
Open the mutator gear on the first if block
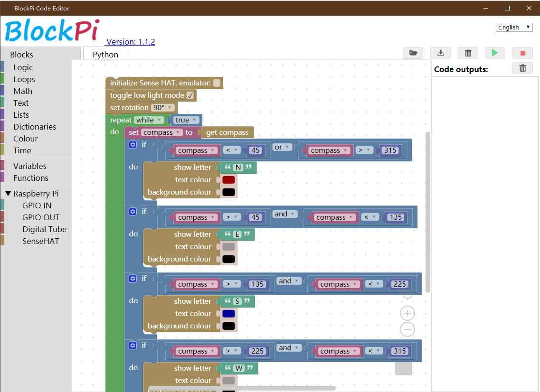coord(133,144)
